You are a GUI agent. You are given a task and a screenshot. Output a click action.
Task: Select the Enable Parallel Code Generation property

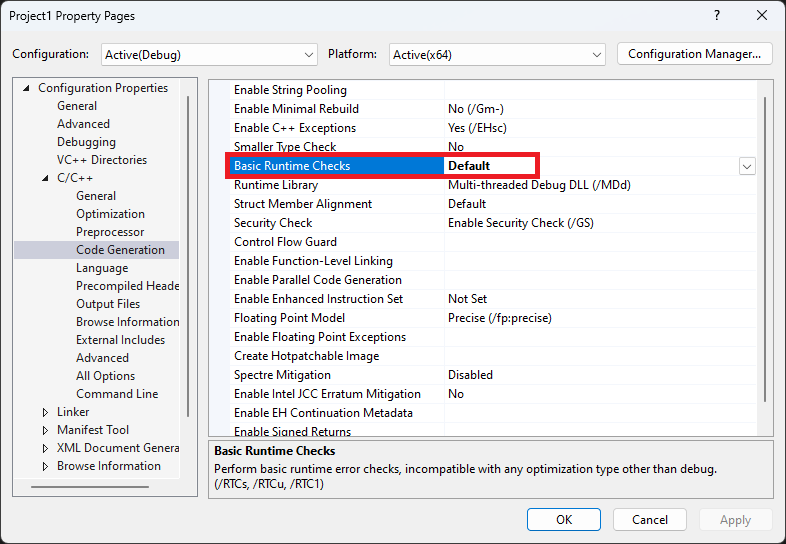(318, 280)
